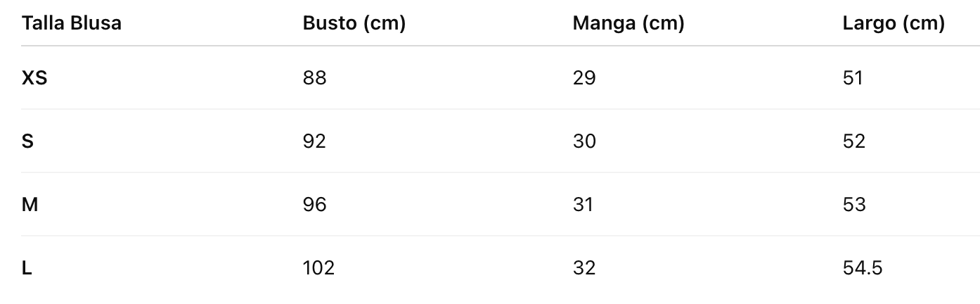
Task: Click length value 51 in XS row
Action: (853, 77)
